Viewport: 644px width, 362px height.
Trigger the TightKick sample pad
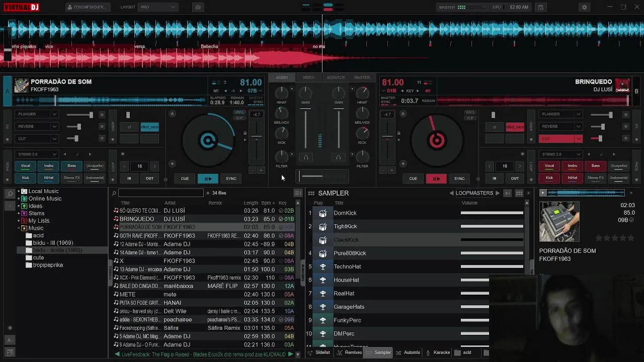323,227
